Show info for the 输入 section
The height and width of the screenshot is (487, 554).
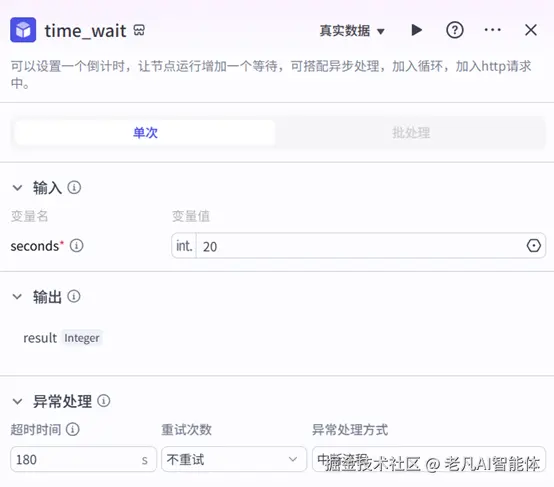click(x=74, y=187)
